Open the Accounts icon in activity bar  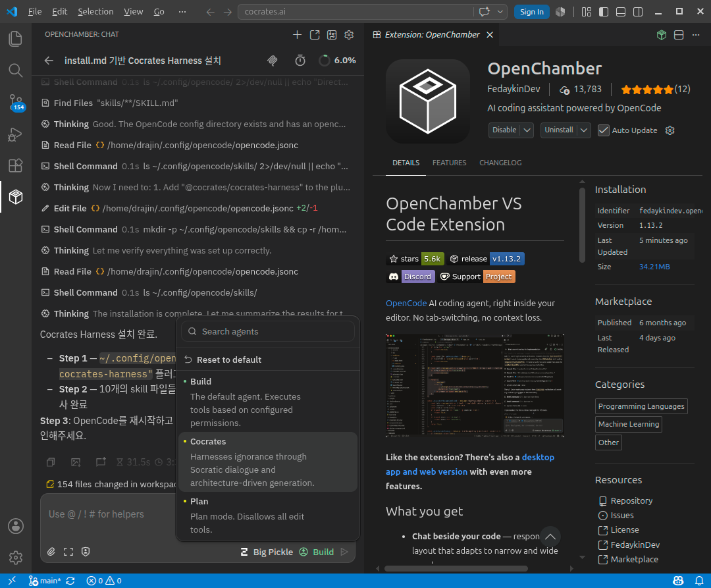click(x=15, y=526)
